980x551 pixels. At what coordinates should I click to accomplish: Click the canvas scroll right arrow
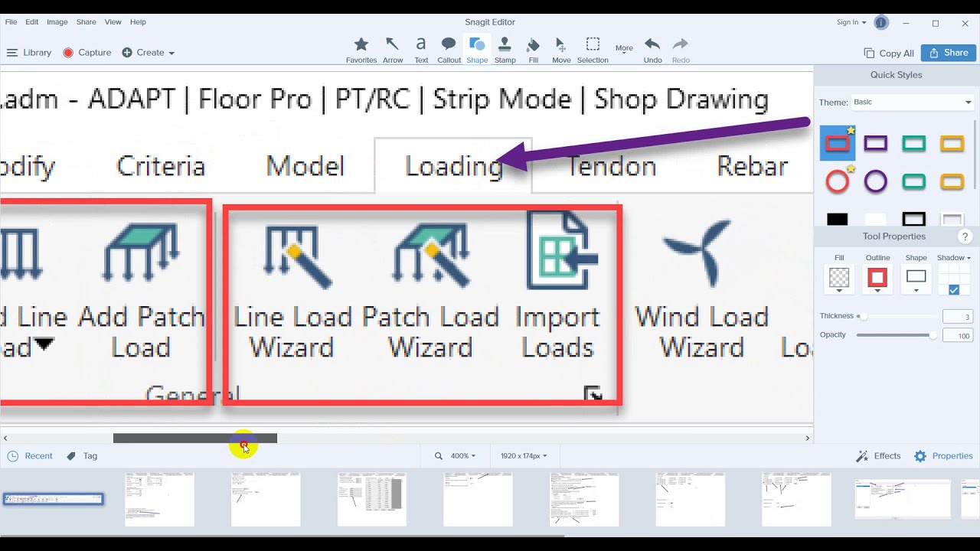[807, 438]
